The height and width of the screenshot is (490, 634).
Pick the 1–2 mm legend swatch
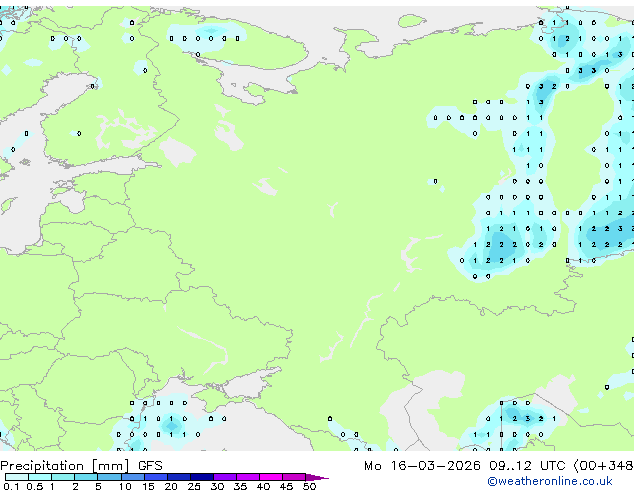[x=63, y=477]
